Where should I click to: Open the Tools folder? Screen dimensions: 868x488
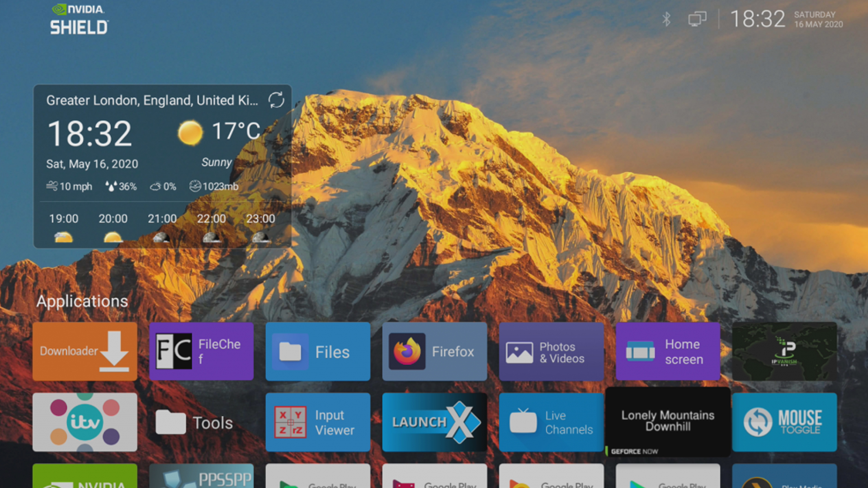[201, 422]
